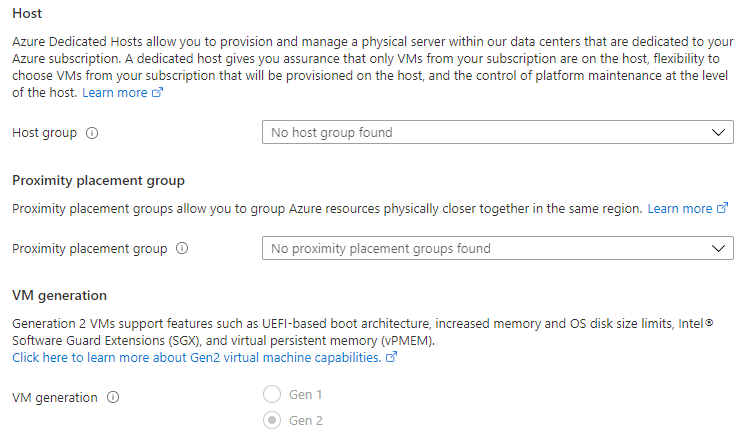Click the bold 'Host' section heading
Viewport: 747px width, 448px height.
tap(27, 13)
